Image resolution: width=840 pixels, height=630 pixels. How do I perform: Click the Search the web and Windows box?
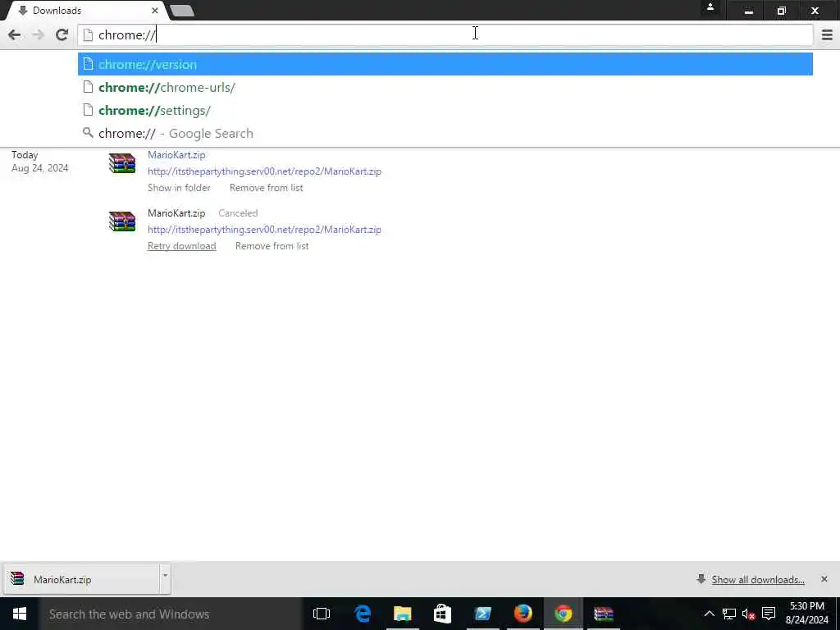[170, 614]
